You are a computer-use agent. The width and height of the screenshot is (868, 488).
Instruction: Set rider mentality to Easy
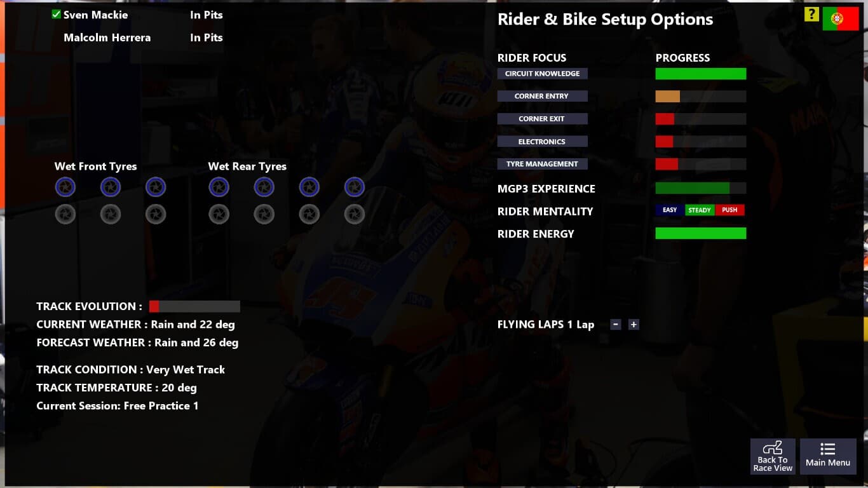pyautogui.click(x=670, y=210)
